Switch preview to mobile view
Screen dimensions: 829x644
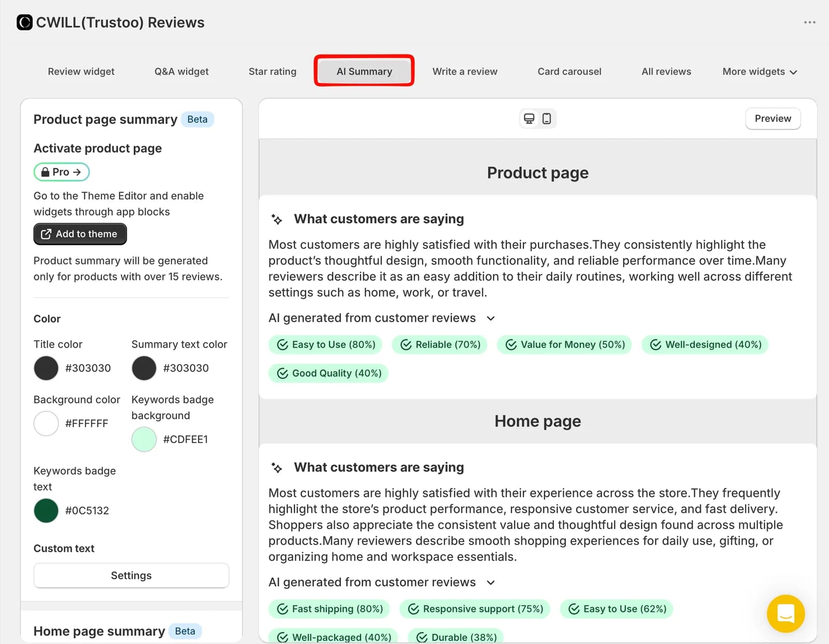(x=547, y=119)
